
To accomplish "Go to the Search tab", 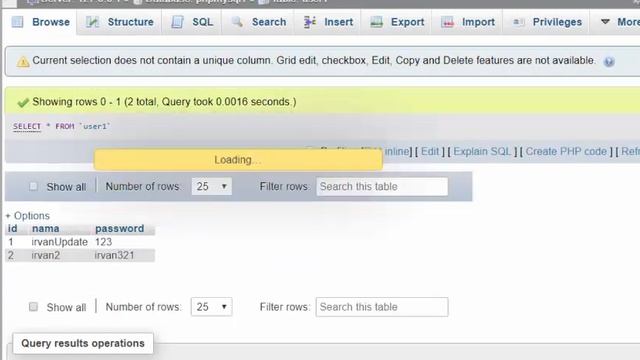I will pos(259,22).
